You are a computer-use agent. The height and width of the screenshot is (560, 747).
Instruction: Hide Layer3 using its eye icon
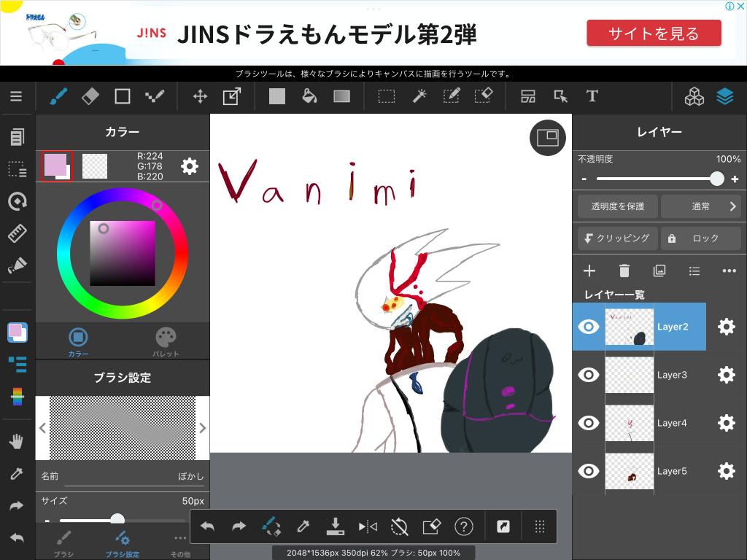(x=588, y=375)
